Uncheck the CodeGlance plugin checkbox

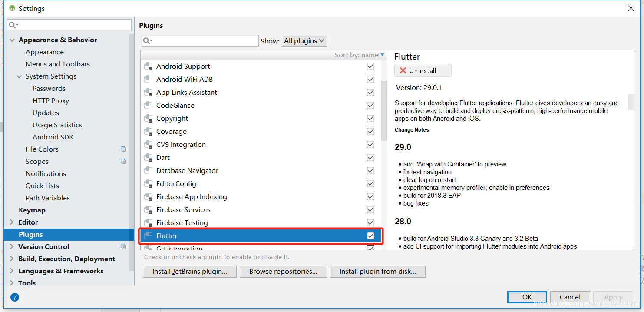click(x=370, y=106)
